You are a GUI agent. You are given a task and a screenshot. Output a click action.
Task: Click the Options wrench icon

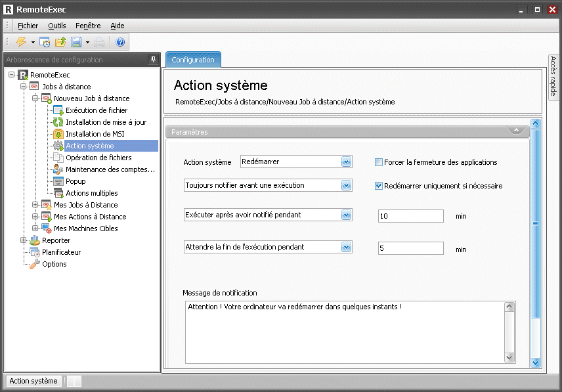pyautogui.click(x=35, y=264)
